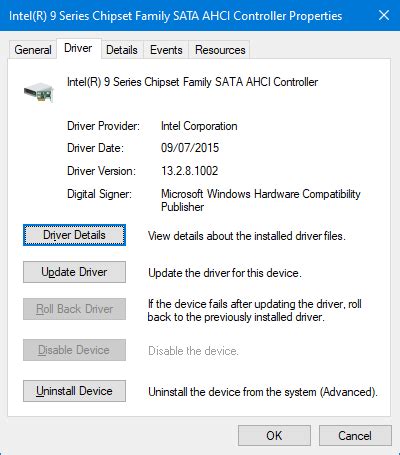Confirm with the OK button
This screenshot has height=455, width=400.
pos(274,435)
